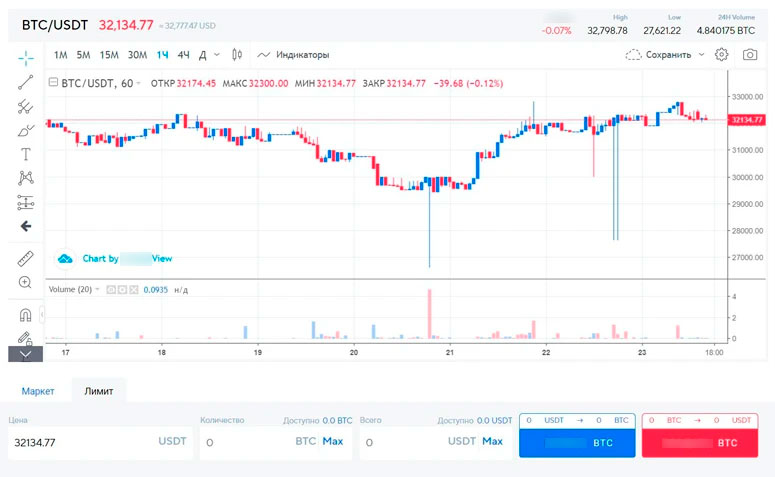Take a chart snapshot with camera icon

pyautogui.click(x=750, y=55)
